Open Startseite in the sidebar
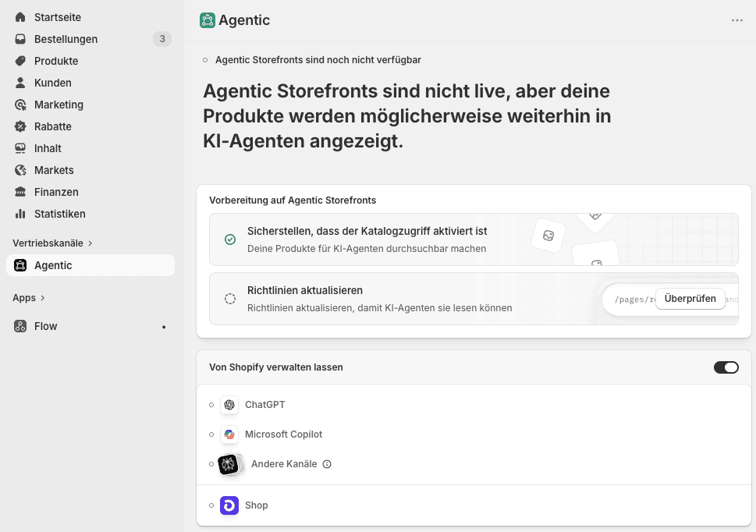This screenshot has height=532, width=756. (x=91, y=17)
